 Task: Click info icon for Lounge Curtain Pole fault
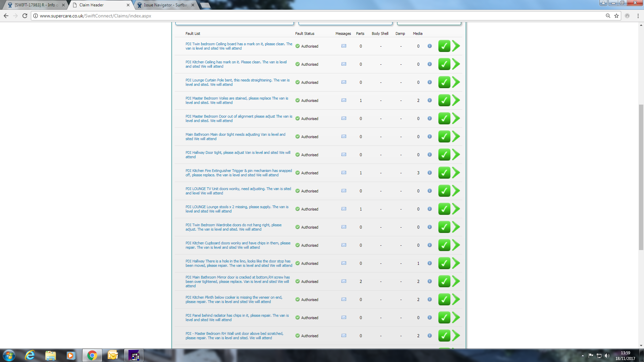pos(430,82)
